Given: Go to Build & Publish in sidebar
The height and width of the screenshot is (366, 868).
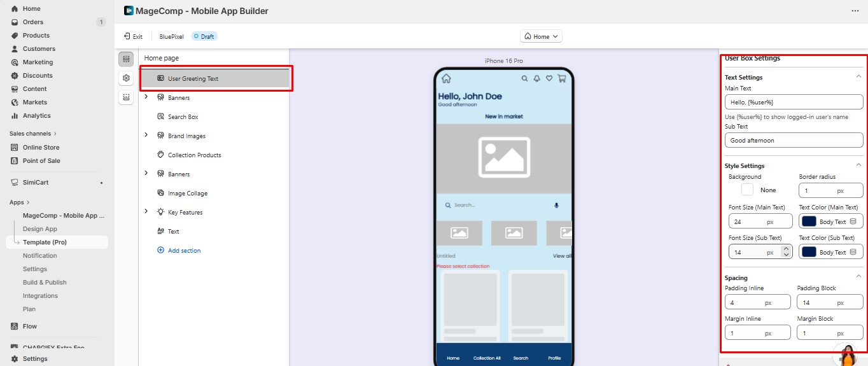Looking at the screenshot, I should coord(45,283).
